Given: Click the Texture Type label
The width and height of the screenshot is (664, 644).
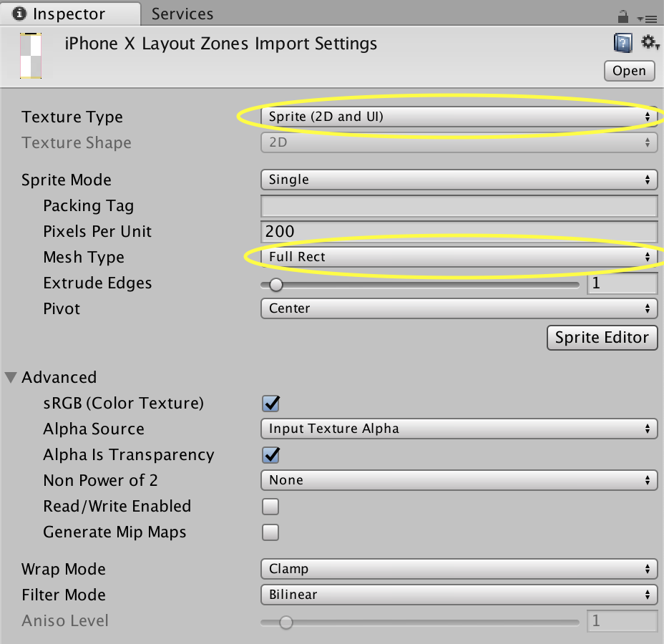Looking at the screenshot, I should click(x=72, y=117).
